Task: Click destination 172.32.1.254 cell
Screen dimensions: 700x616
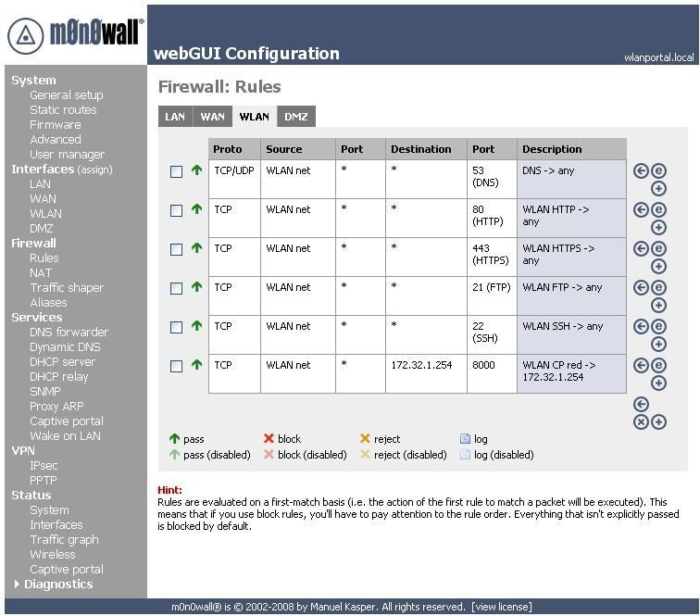Action: point(426,374)
